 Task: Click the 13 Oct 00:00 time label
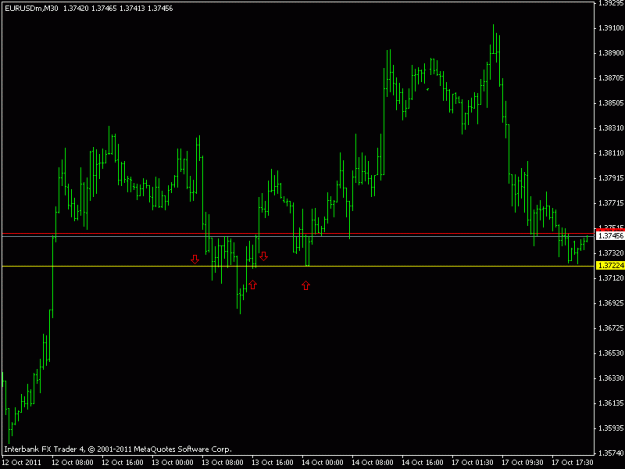click(173, 463)
